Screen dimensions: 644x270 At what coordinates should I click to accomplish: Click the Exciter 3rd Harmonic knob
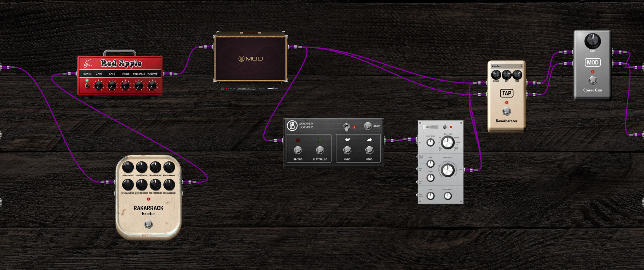[x=156, y=167]
